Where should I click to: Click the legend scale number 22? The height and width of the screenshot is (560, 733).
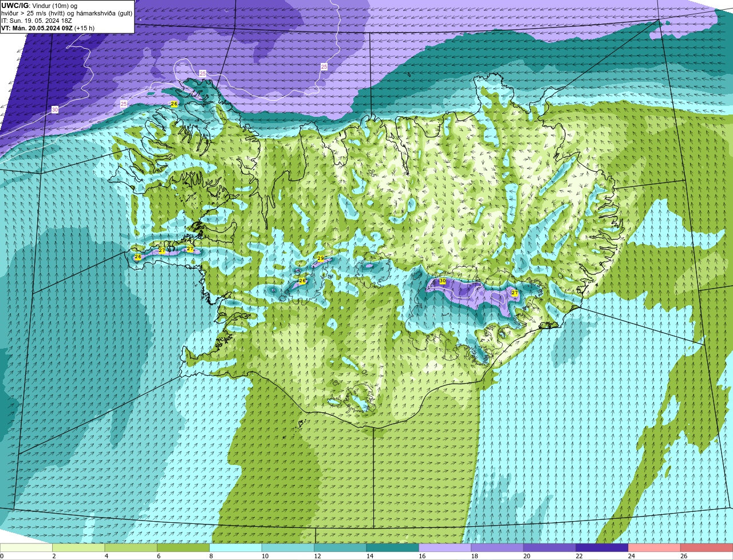point(578,555)
